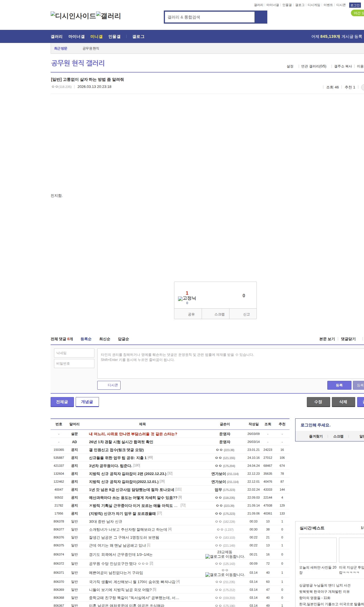
Task: Collapse comments with 댓글닫기
Action: [x=348, y=339]
